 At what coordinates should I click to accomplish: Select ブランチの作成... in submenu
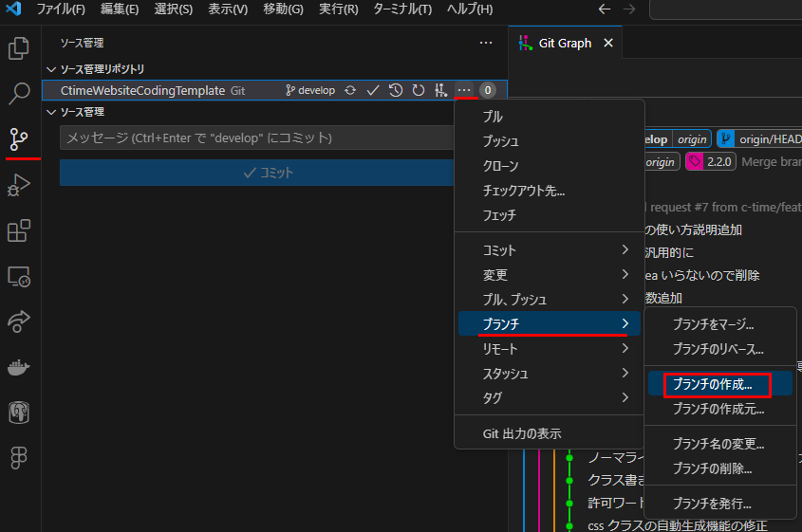(720, 384)
